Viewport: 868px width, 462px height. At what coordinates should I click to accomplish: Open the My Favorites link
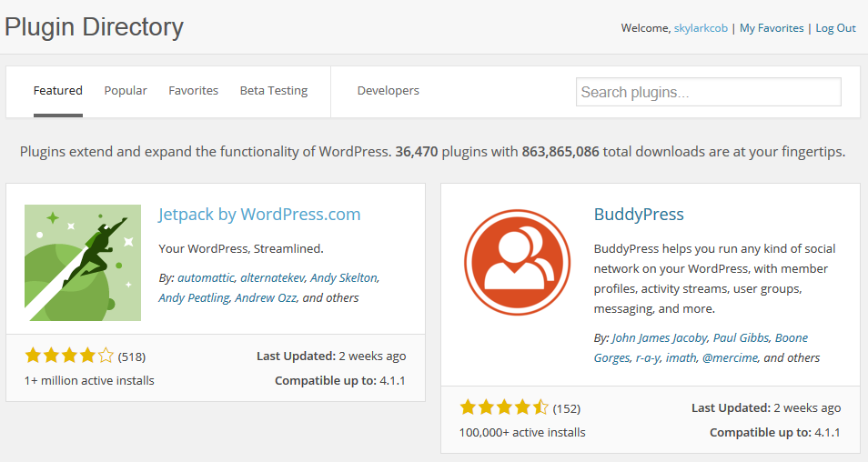coord(772,28)
